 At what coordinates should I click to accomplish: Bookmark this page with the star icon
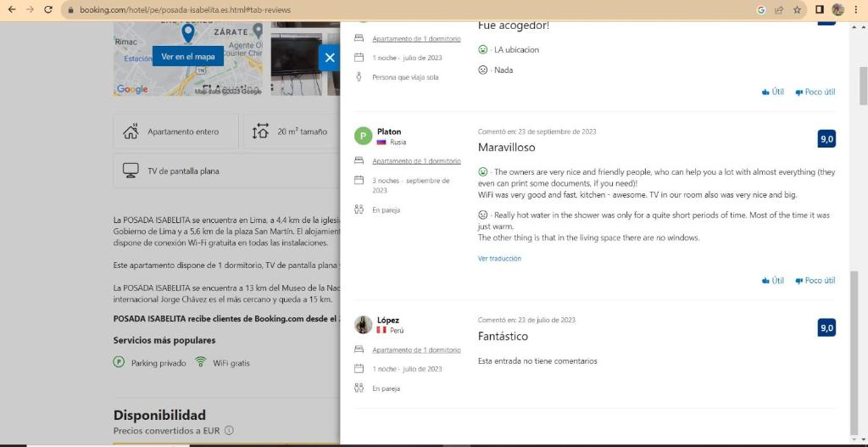coord(797,9)
